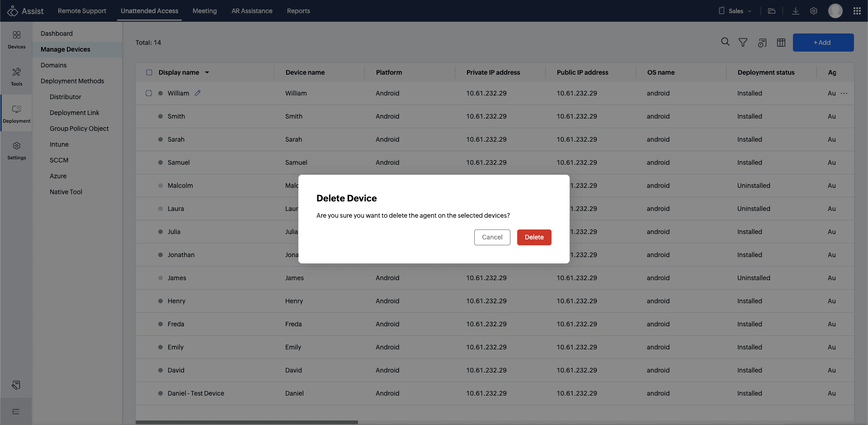Open the Devices sidebar icon

[x=17, y=39]
